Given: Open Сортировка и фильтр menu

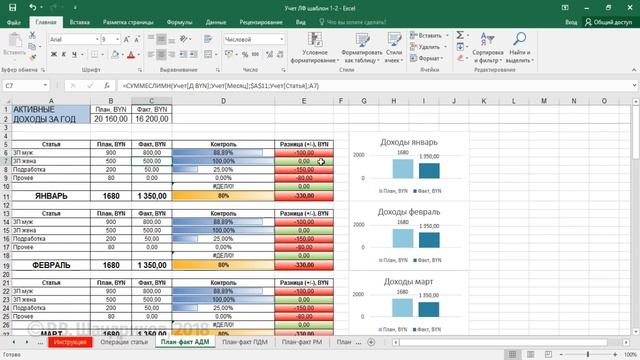Looking at the screenshot, I should point(487,48).
